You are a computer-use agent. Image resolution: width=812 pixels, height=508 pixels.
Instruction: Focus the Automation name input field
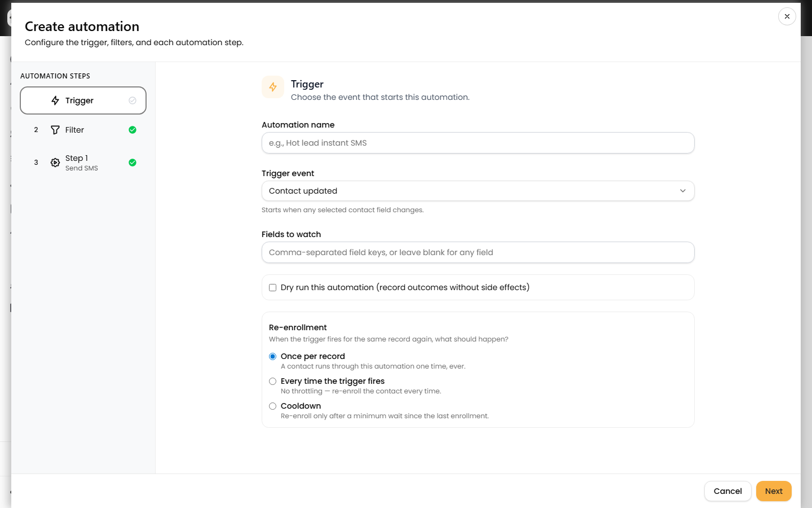tap(478, 143)
